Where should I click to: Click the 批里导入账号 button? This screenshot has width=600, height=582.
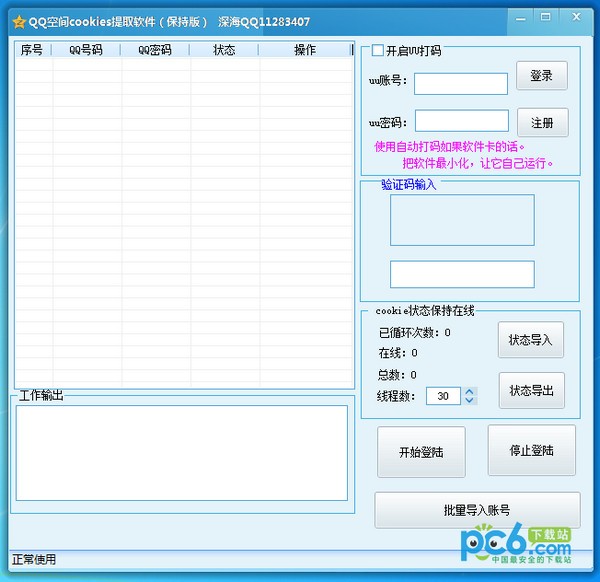[477, 510]
